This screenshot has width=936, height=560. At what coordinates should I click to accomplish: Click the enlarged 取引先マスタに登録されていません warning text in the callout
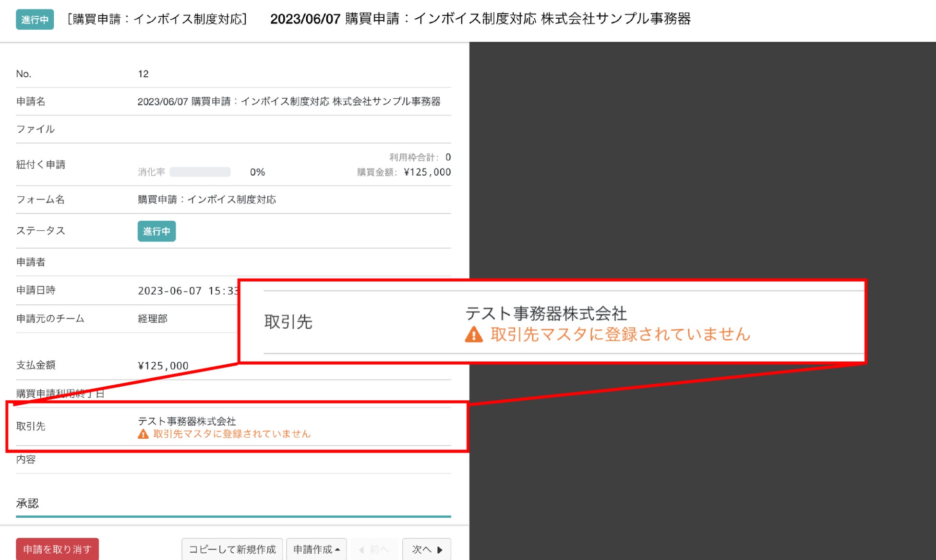coord(620,334)
